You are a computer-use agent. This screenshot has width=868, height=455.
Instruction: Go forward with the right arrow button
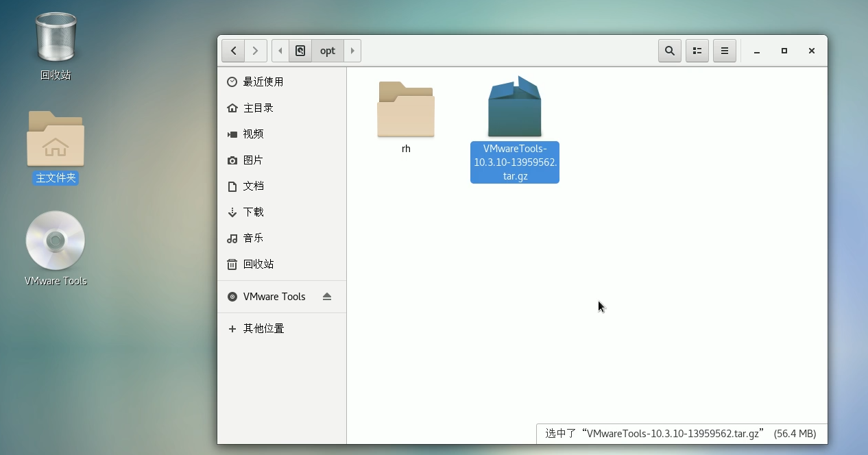pyautogui.click(x=256, y=51)
